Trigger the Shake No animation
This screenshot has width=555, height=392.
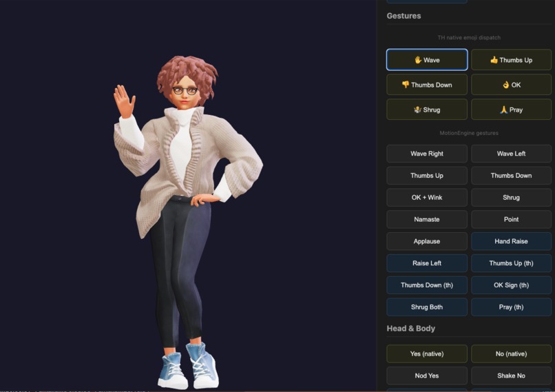511,376
